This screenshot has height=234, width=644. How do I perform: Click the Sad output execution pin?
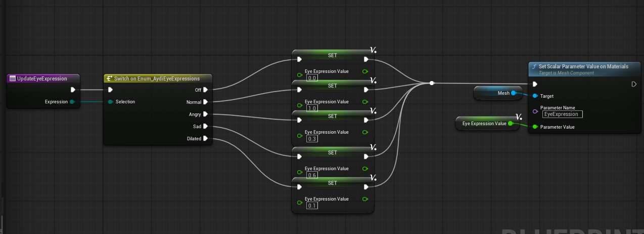point(206,127)
